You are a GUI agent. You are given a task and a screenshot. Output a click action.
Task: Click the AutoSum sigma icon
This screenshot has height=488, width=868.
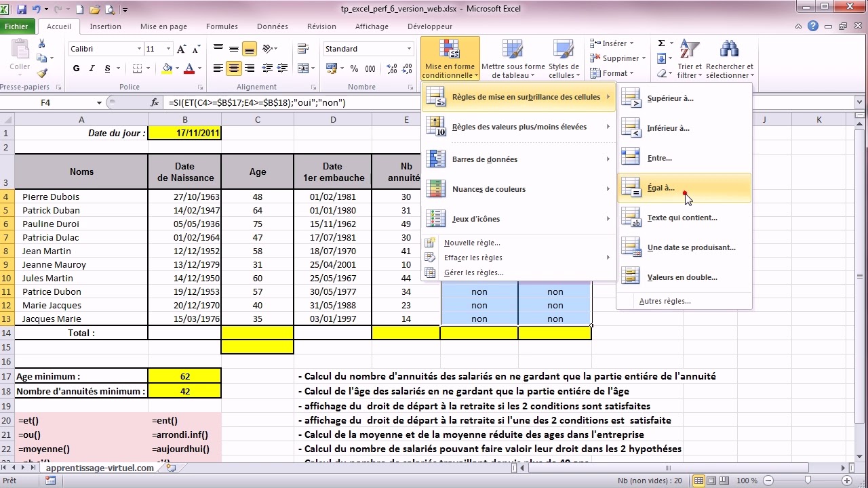[x=661, y=43]
